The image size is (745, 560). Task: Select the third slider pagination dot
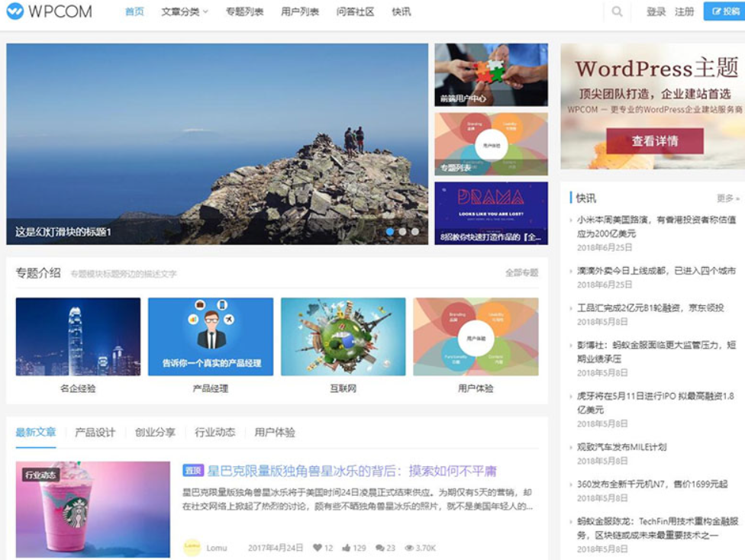(414, 231)
